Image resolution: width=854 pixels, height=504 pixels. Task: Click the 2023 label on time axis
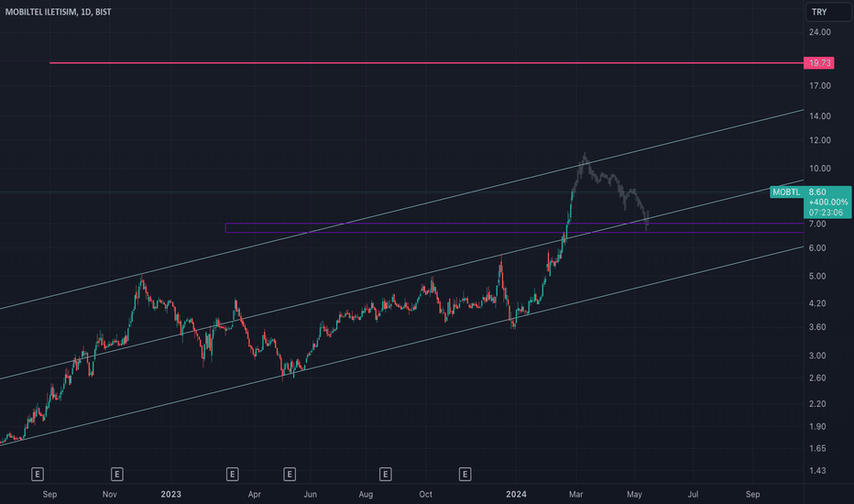point(171,494)
